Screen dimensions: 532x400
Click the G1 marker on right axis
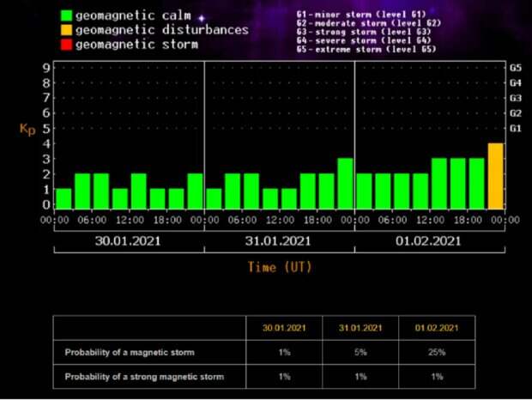[x=515, y=129]
